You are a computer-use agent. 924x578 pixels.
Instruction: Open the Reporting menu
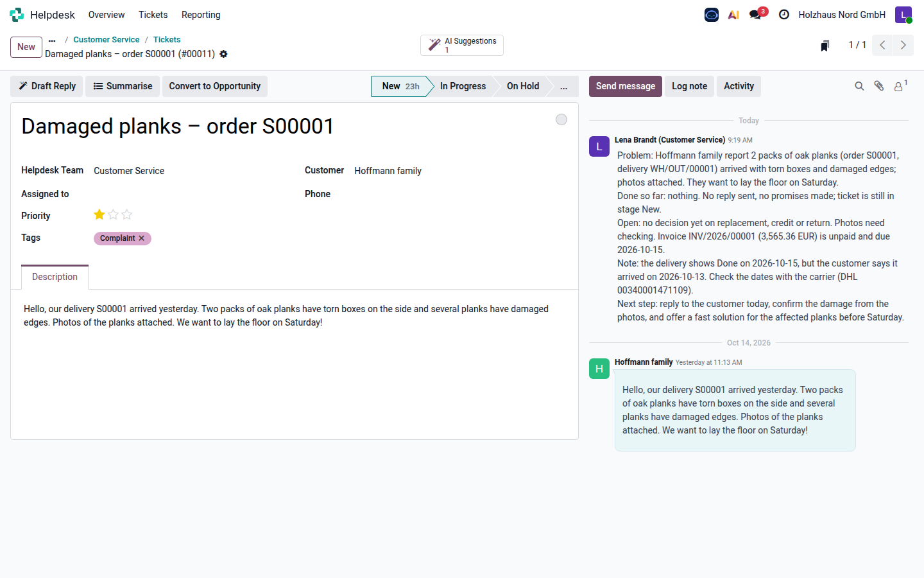click(x=201, y=14)
